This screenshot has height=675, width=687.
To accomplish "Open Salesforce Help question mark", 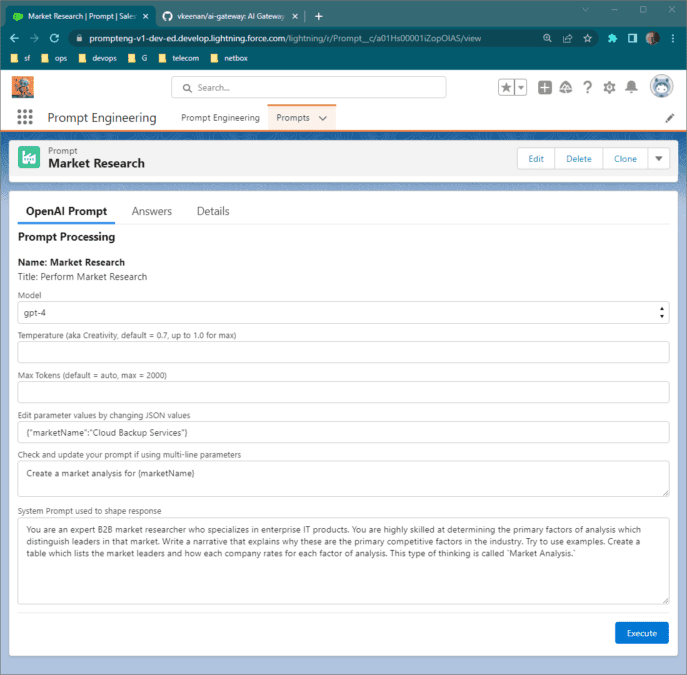I will pyautogui.click(x=588, y=88).
